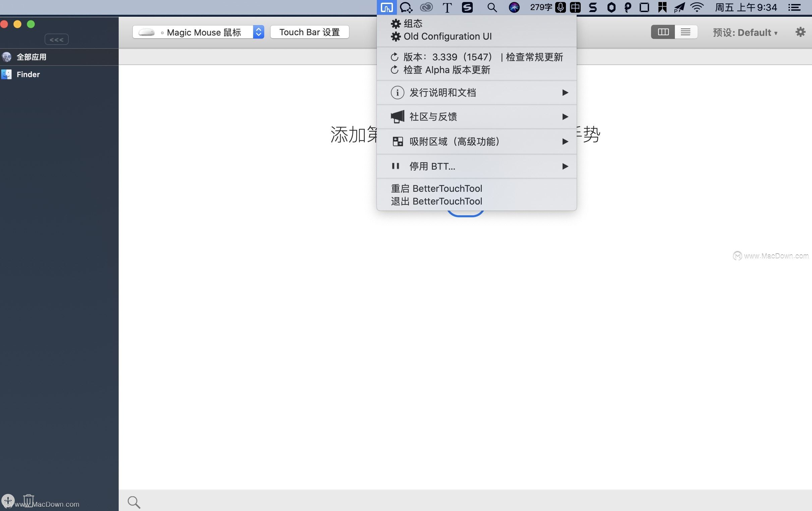Open the hexagon menu bar icon
Screen dimensions: 812x511
click(612, 7)
